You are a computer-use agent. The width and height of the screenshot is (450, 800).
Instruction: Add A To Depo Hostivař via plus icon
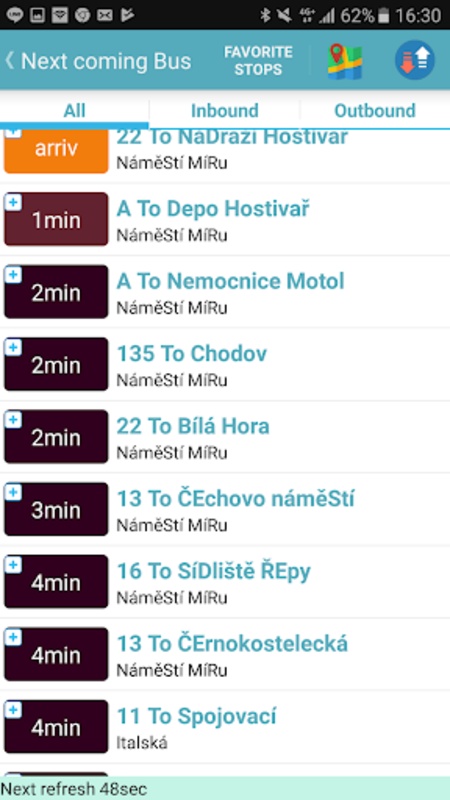[x=13, y=203]
